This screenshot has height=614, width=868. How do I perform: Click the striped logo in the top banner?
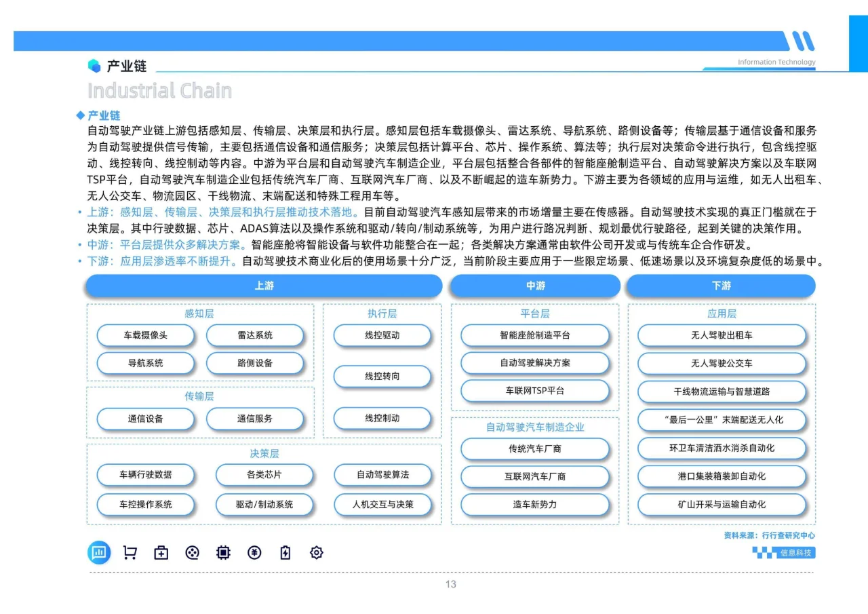[x=800, y=41]
